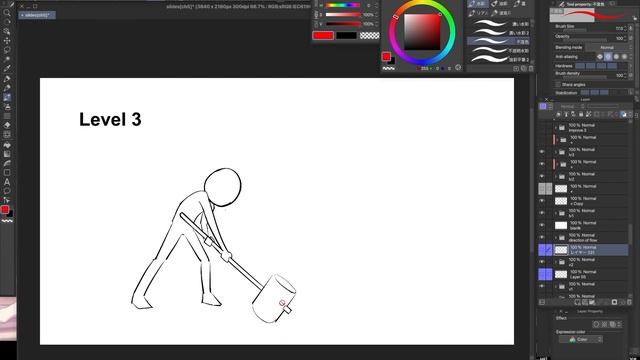The height and width of the screenshot is (360, 640).
Task: Select the Layer 55 layer
Action: [584, 274]
